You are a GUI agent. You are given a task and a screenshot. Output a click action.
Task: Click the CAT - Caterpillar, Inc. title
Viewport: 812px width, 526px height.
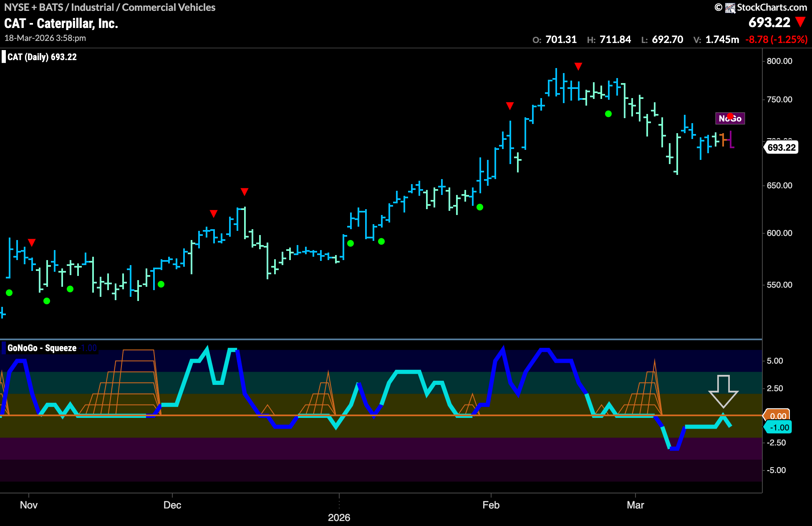(x=61, y=23)
